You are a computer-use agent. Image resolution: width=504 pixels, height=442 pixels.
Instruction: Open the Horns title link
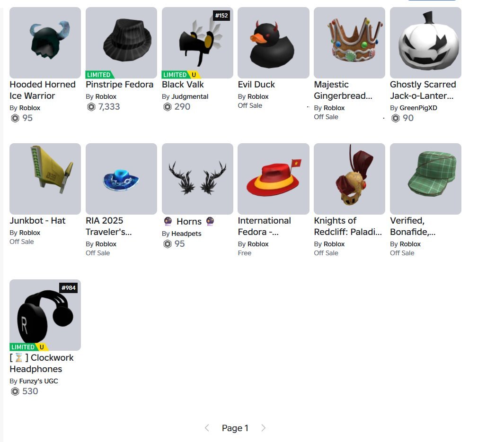(189, 222)
